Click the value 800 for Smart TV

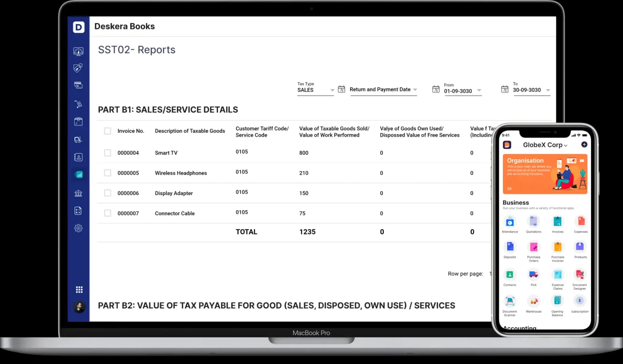pyautogui.click(x=304, y=153)
